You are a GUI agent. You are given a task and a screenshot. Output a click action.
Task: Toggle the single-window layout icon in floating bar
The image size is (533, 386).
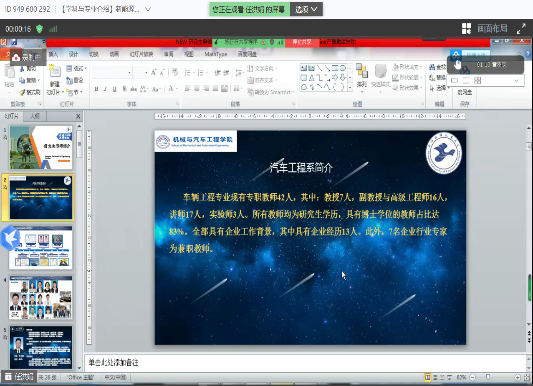coord(454,81)
